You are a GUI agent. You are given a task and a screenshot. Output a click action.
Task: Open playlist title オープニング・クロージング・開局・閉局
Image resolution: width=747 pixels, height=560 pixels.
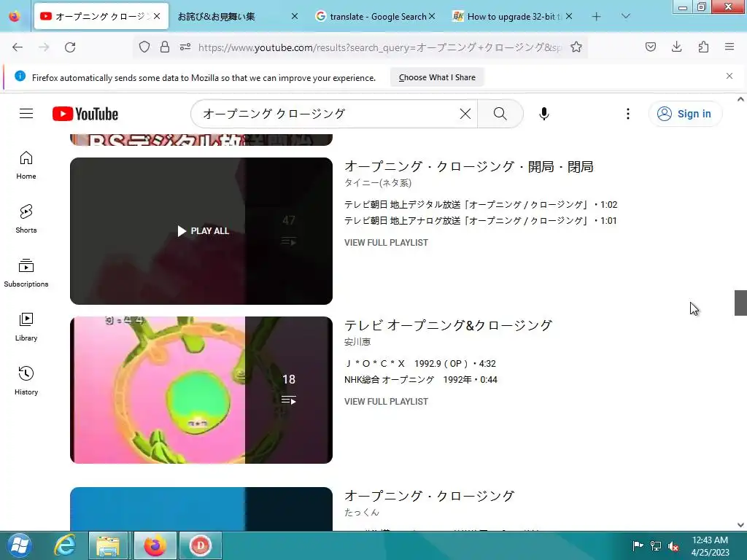(x=469, y=167)
